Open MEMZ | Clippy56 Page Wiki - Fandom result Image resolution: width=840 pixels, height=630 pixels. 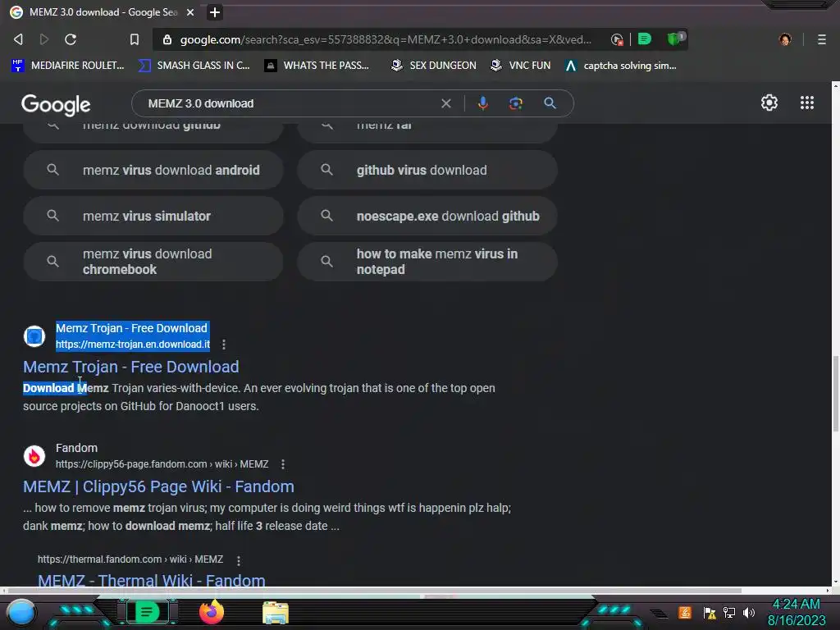158,486
